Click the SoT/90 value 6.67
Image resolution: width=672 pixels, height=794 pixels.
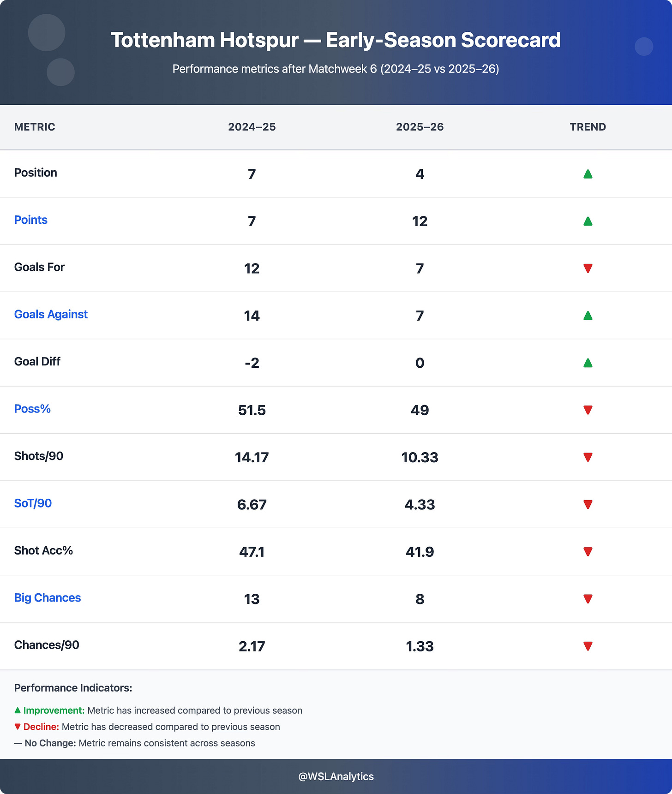[252, 504]
